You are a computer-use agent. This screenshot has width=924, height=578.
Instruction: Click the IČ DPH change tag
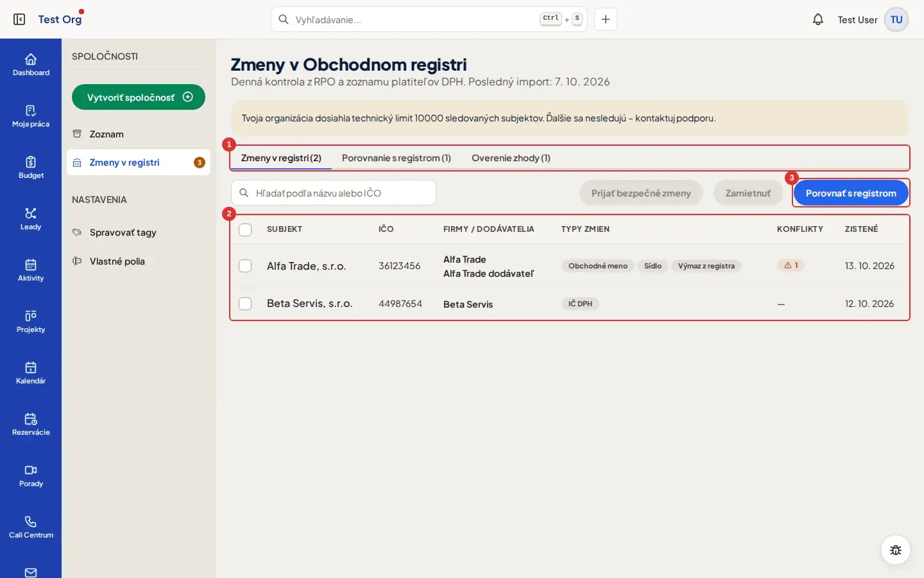(x=580, y=304)
